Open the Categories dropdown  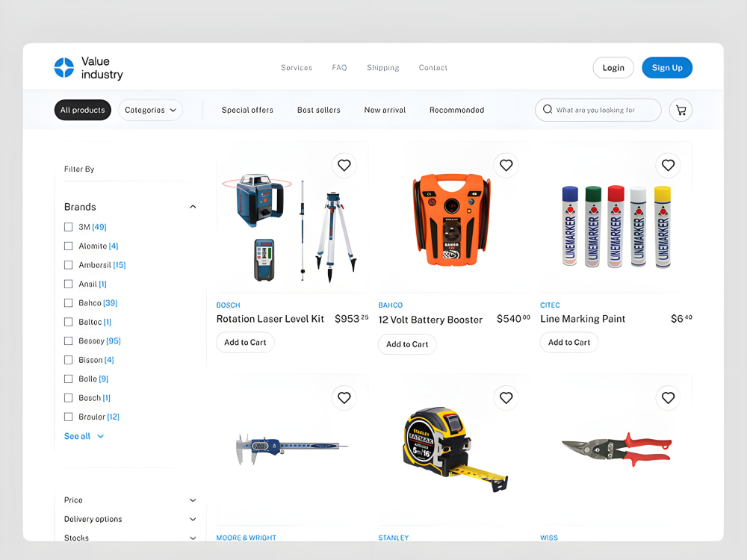[151, 110]
